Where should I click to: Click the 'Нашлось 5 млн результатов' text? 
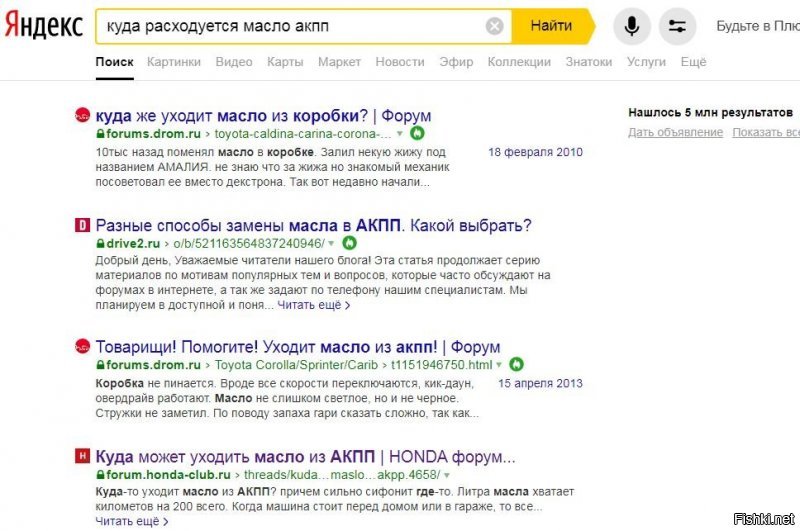pos(710,113)
